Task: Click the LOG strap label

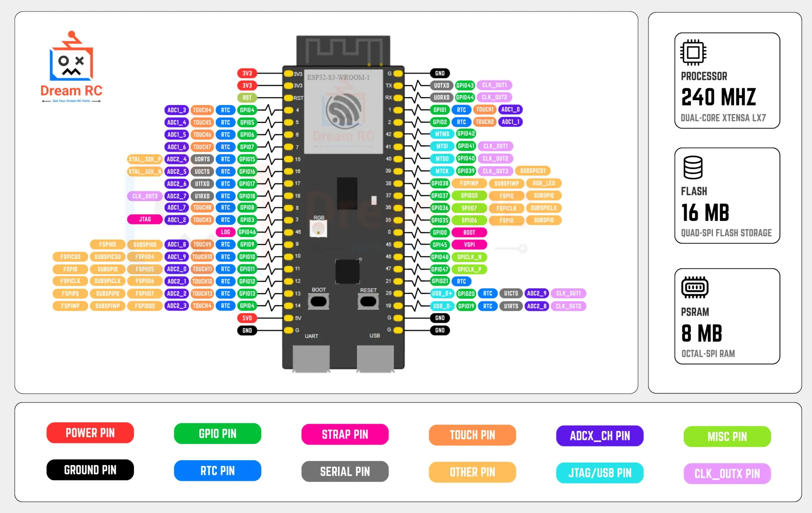Action: (x=225, y=232)
